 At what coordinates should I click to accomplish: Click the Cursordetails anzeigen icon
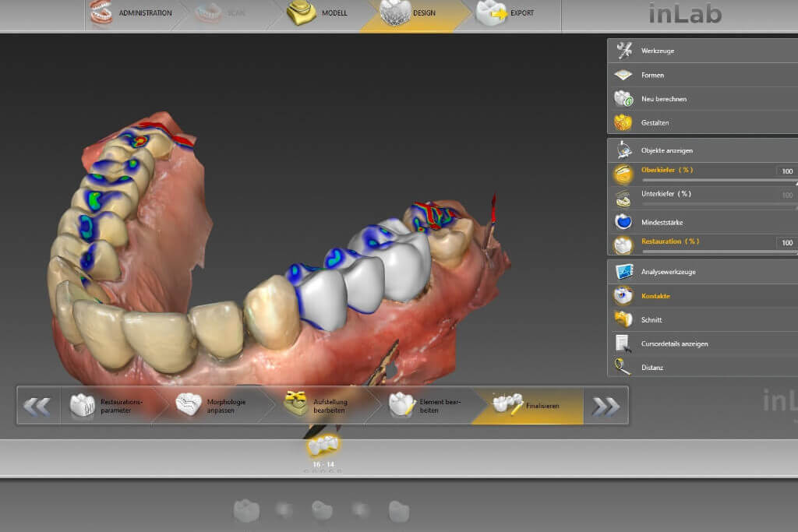click(x=623, y=344)
